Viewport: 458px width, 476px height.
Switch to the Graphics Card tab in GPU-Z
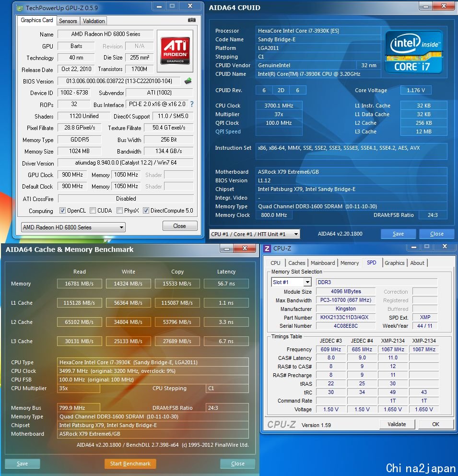(37, 20)
